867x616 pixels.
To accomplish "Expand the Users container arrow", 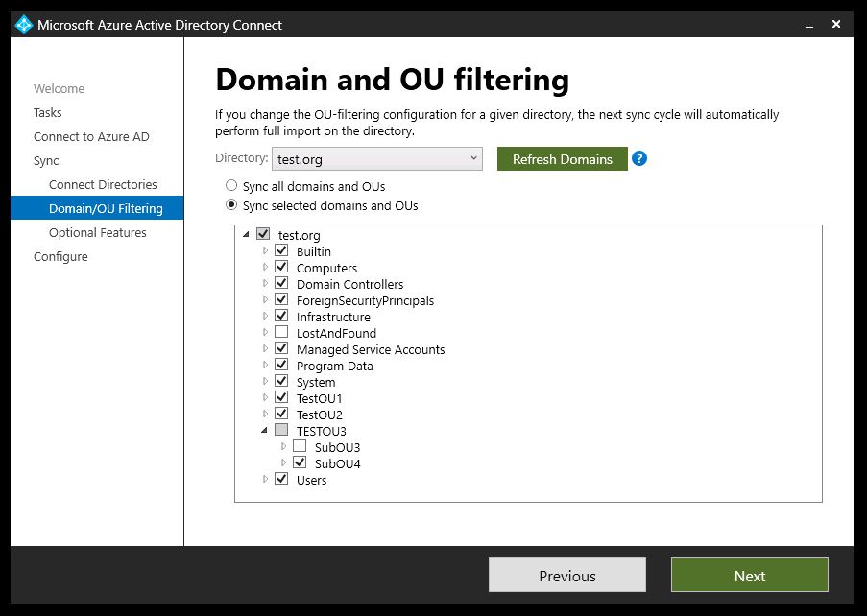I will 265,479.
